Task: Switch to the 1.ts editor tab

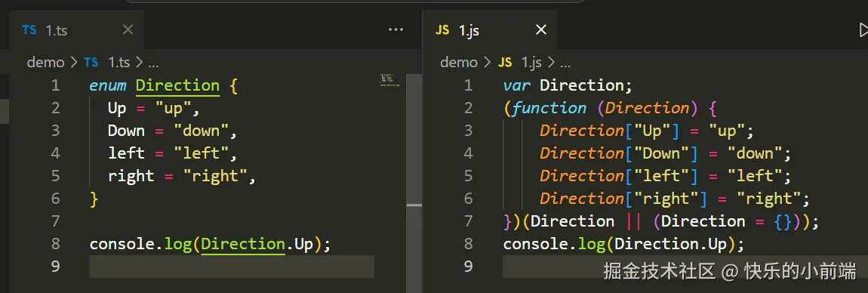Action: point(76,30)
